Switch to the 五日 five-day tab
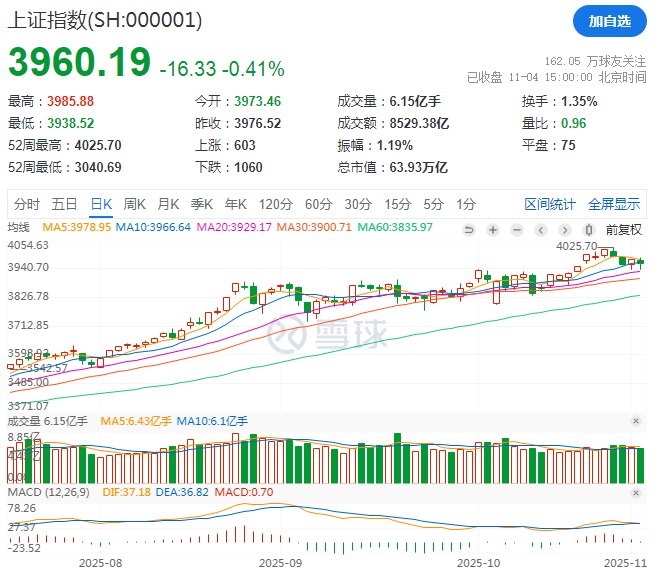 tap(64, 204)
